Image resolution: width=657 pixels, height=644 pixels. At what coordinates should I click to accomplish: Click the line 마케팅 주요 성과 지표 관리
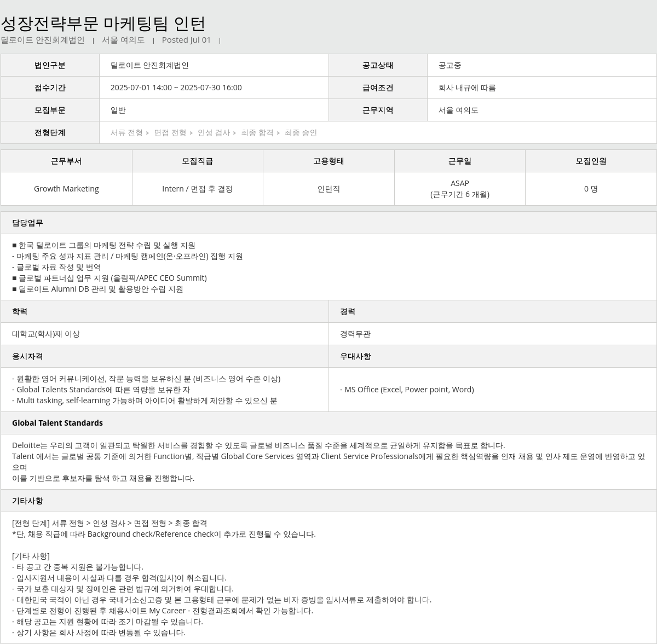(x=128, y=256)
